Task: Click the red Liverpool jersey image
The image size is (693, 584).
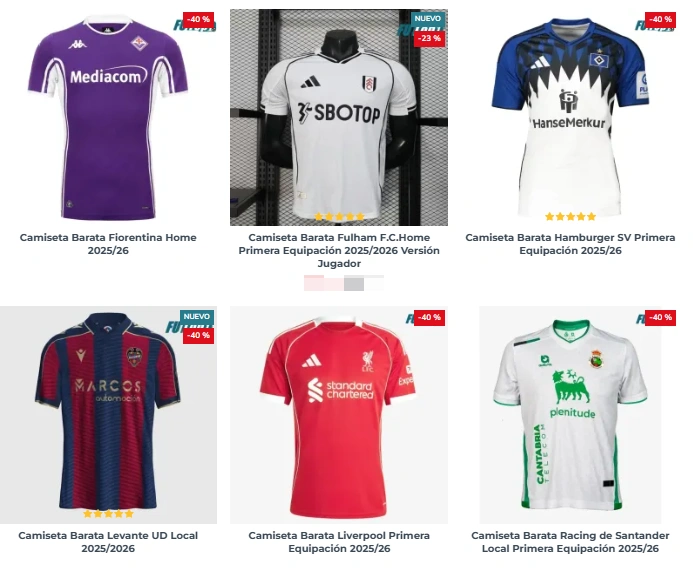Action: coord(339,415)
